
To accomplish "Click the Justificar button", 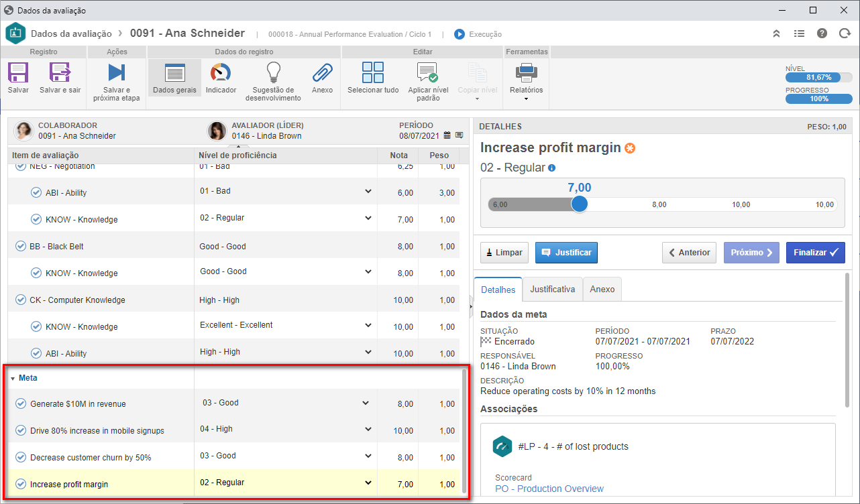I will (566, 253).
